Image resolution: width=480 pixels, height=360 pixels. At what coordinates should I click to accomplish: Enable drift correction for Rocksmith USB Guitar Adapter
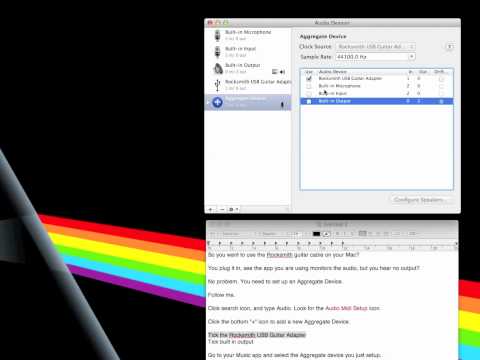(x=441, y=79)
